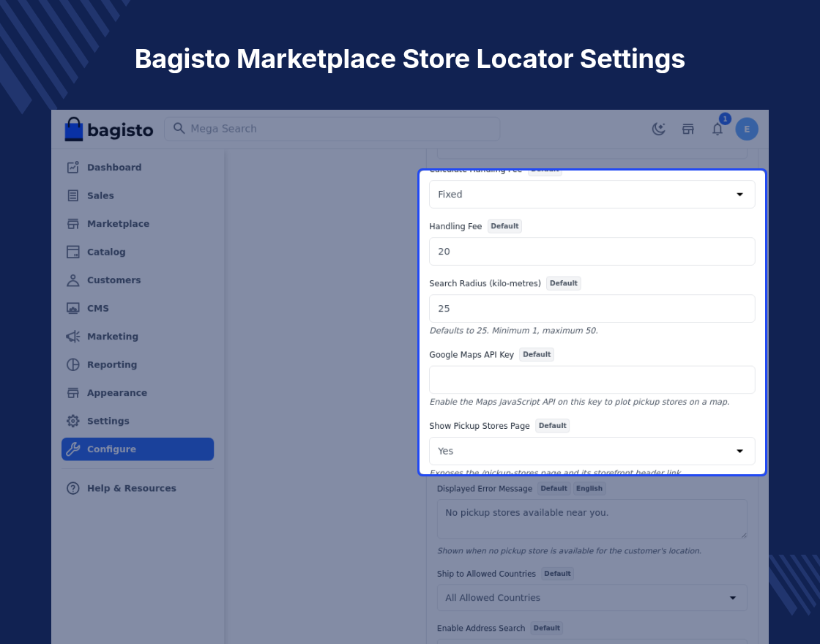Click the Dashboard sidebar icon
Viewport: 820px width, 644px height.
[73, 168]
